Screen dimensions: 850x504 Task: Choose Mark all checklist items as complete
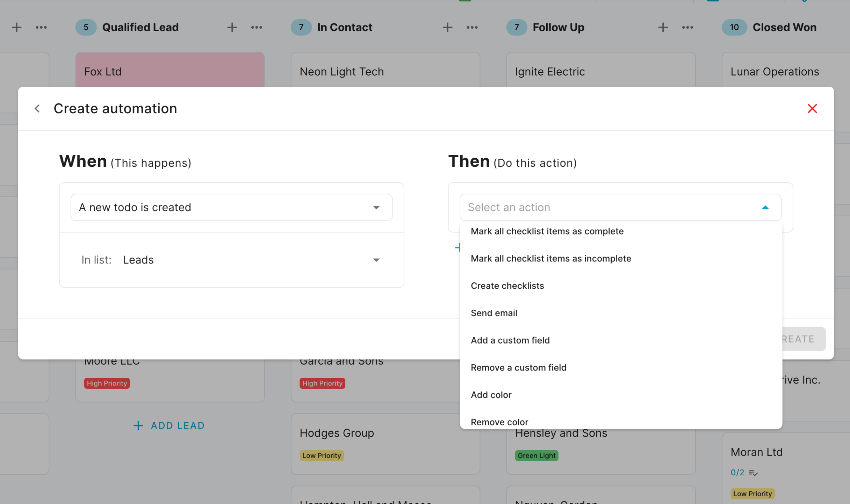[x=621, y=231]
